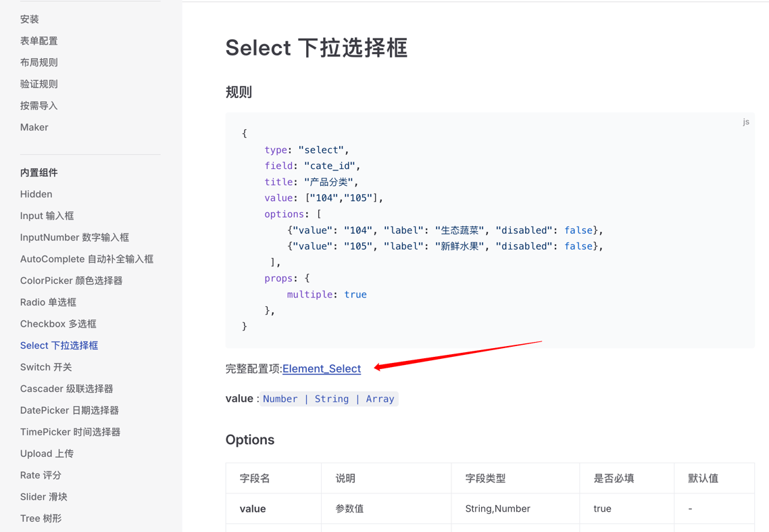
Task: Open 验证规则 sidebar page
Action: [x=39, y=84]
